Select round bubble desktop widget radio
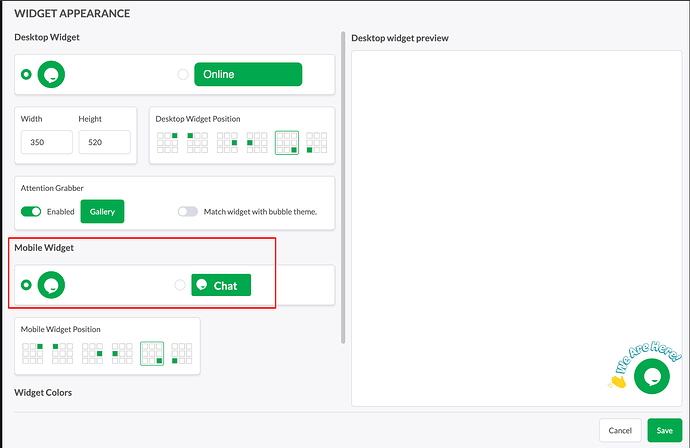Screen dimensions: 690x448 click(25, 74)
